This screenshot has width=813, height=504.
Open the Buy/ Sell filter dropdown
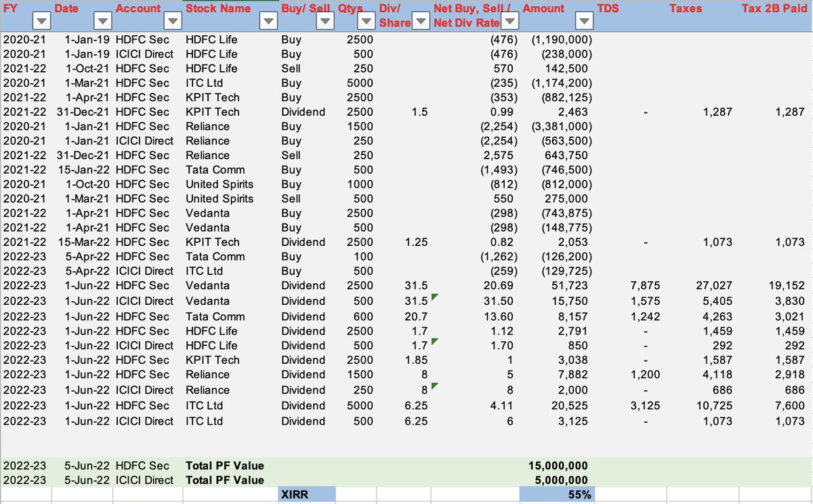[325, 22]
